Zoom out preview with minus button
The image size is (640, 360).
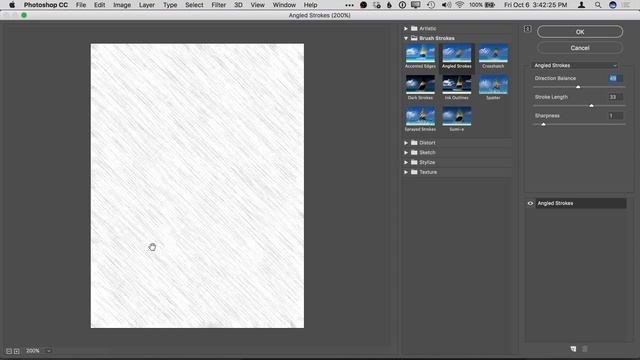coord(9,351)
